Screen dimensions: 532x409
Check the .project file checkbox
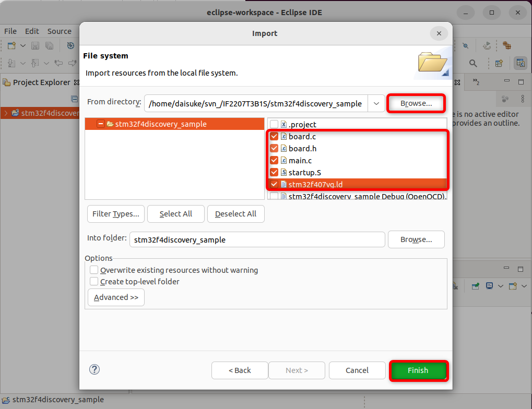[x=274, y=125]
